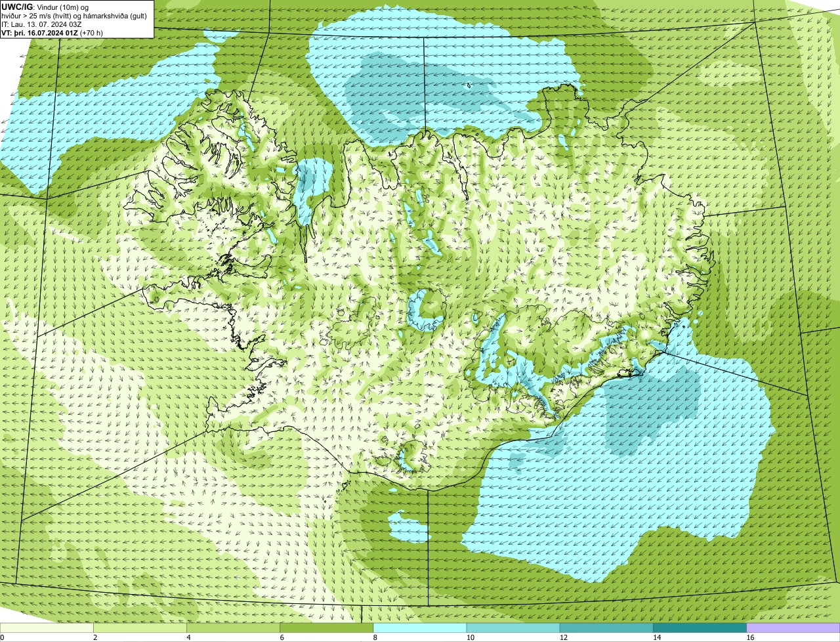Viewport: 840px width, 642px height.
Task: Select the above-16 m/s lavender color swatch
Action: 793,628
